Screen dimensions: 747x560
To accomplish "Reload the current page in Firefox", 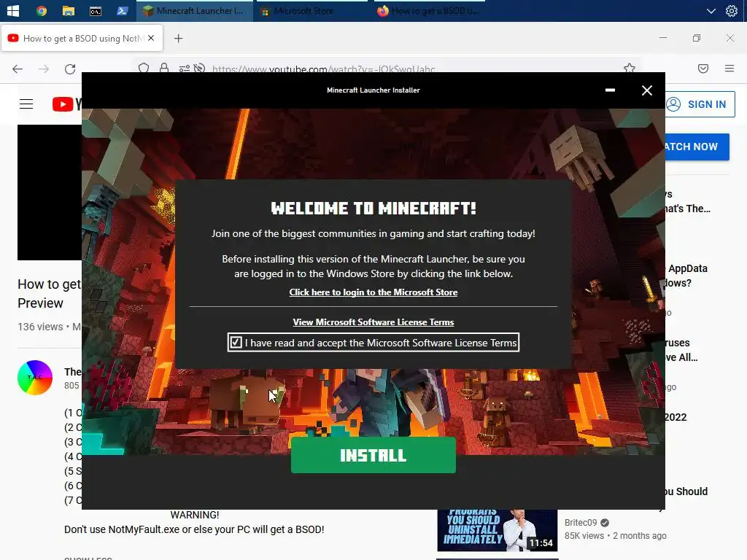I will (70, 69).
